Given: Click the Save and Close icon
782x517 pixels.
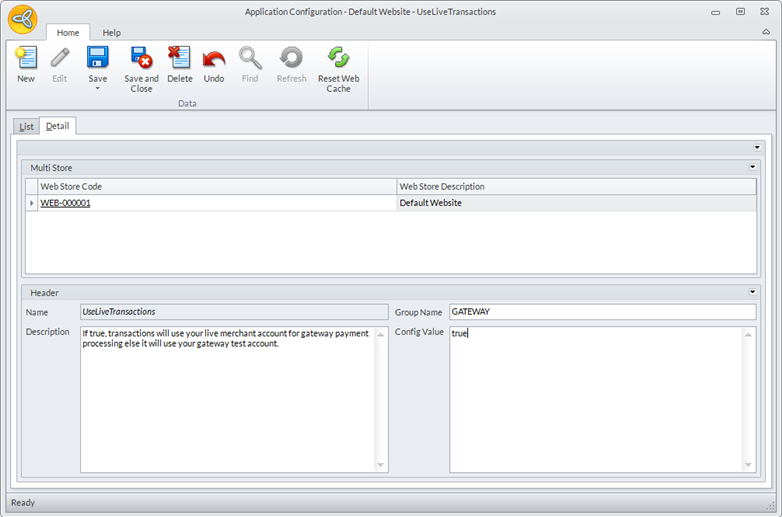Looking at the screenshot, I should tap(141, 58).
